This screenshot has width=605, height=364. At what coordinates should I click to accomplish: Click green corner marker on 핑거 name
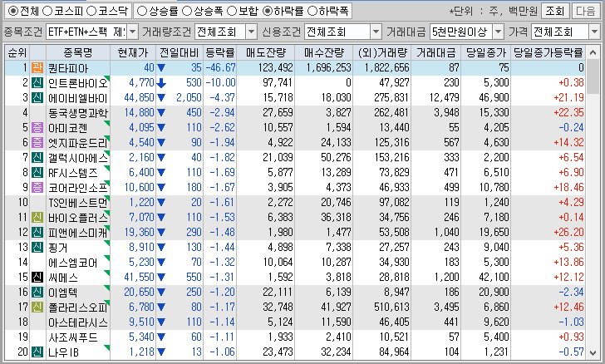point(108,243)
